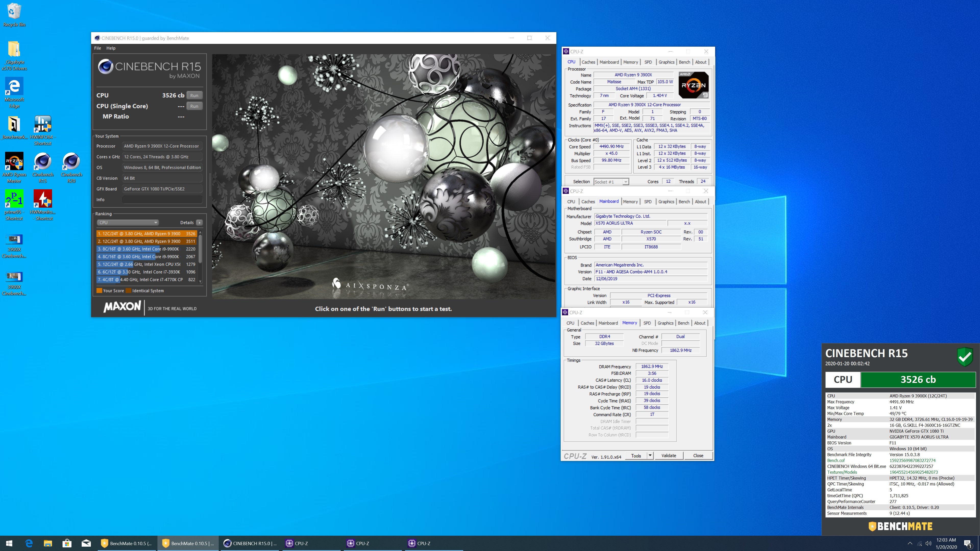Viewport: 980px width, 551px height.
Task: Click the Close button in CPU-Z
Action: pyautogui.click(x=698, y=456)
